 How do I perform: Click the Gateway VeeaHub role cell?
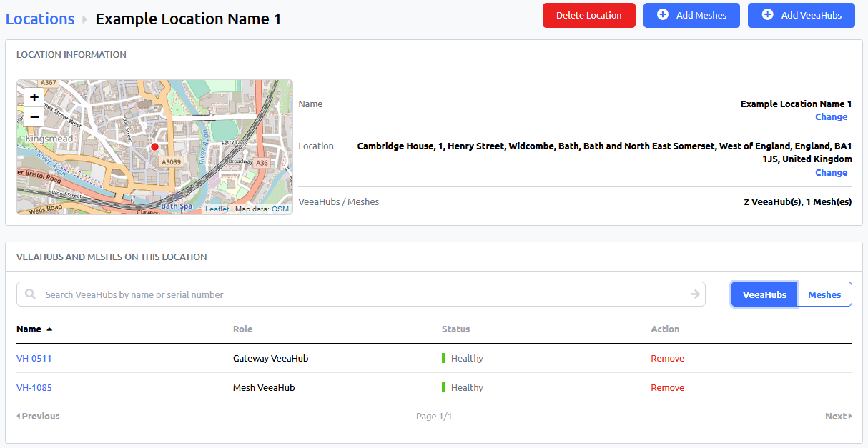pos(271,359)
